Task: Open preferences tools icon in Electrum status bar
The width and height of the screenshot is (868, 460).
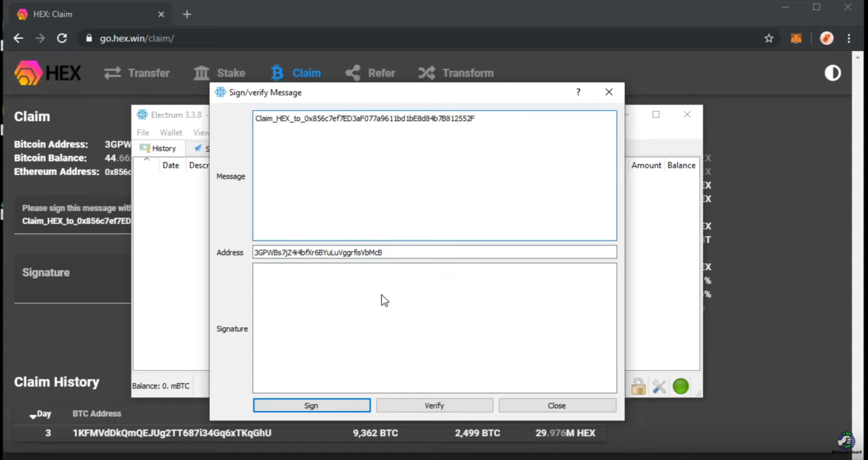Action: (x=659, y=386)
